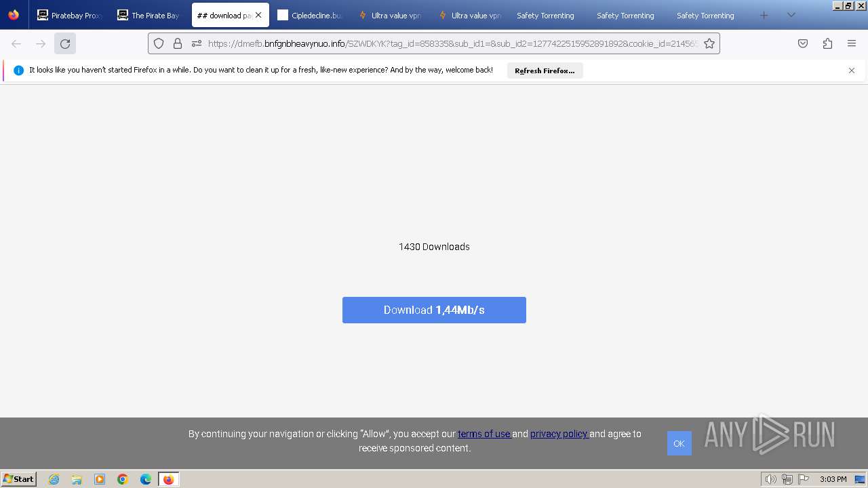This screenshot has height=488, width=868.
Task: Switch to Piratebay Proxy tab
Action: pyautogui.click(x=69, y=15)
